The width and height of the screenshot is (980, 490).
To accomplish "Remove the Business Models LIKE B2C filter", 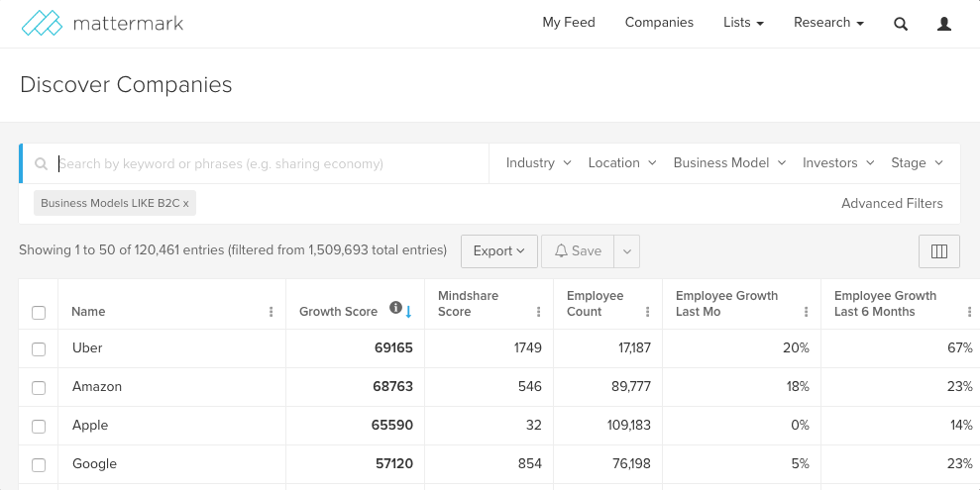I will [185, 204].
